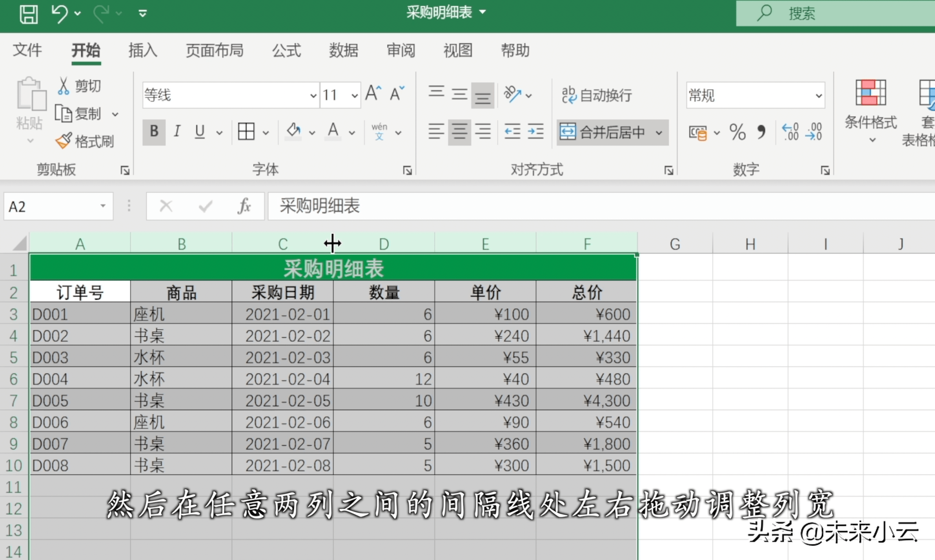Click the Increase Indent icon
The width and height of the screenshot is (935, 560).
point(535,132)
